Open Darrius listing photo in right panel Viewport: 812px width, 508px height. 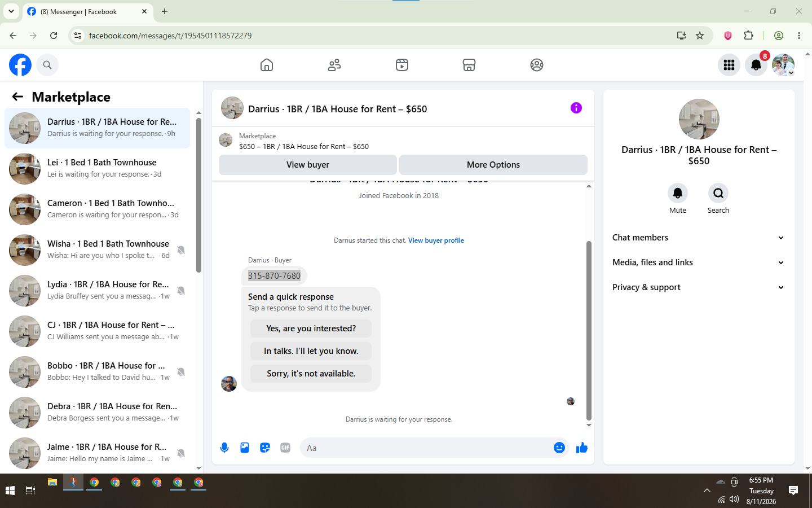tap(699, 119)
